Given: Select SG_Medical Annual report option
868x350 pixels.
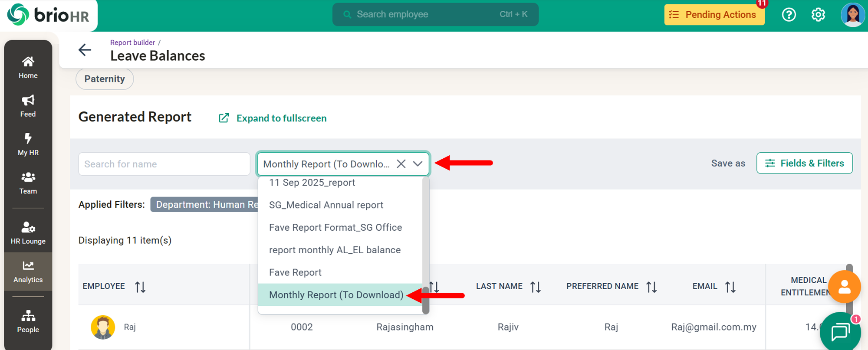Looking at the screenshot, I should point(326,205).
